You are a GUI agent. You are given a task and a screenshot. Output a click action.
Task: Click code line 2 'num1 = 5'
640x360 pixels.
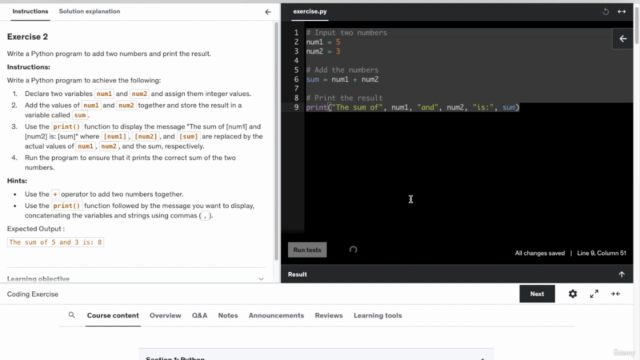click(x=323, y=42)
